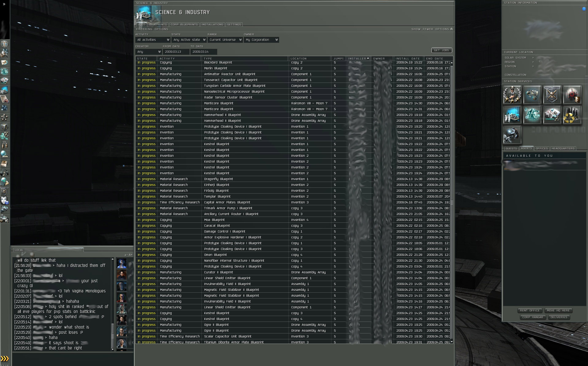
Task: Open the State filter dropdown
Action: coord(189,40)
